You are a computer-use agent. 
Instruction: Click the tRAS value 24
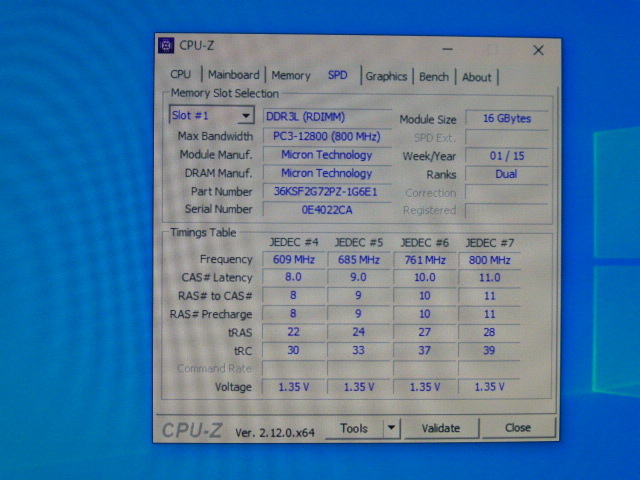point(359,332)
